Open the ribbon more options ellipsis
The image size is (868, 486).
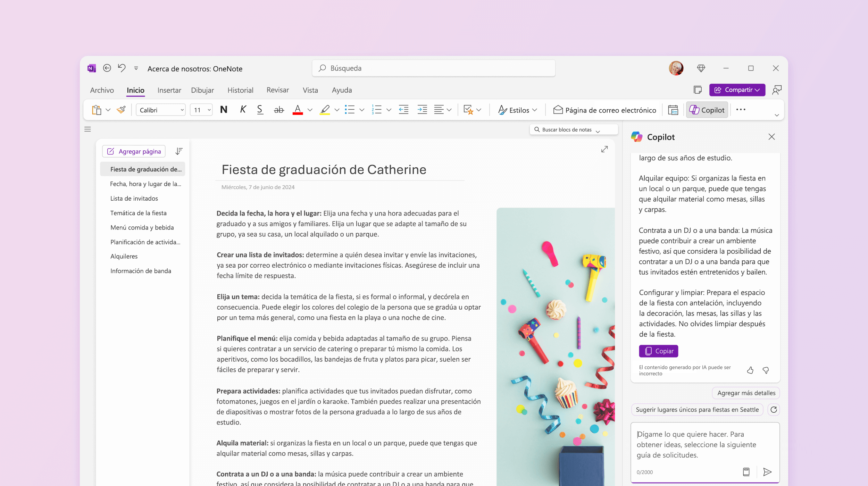[x=741, y=110]
